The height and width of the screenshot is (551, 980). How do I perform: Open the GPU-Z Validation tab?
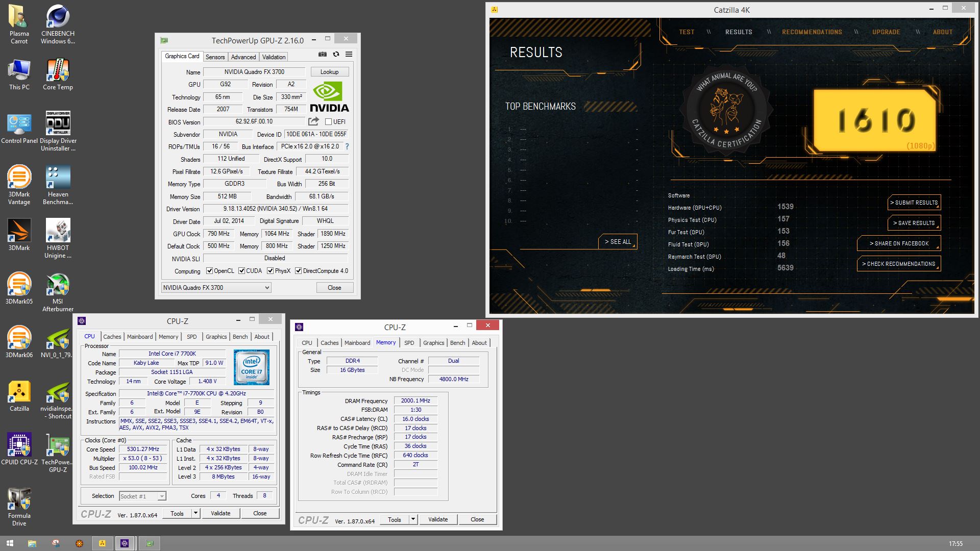(274, 57)
